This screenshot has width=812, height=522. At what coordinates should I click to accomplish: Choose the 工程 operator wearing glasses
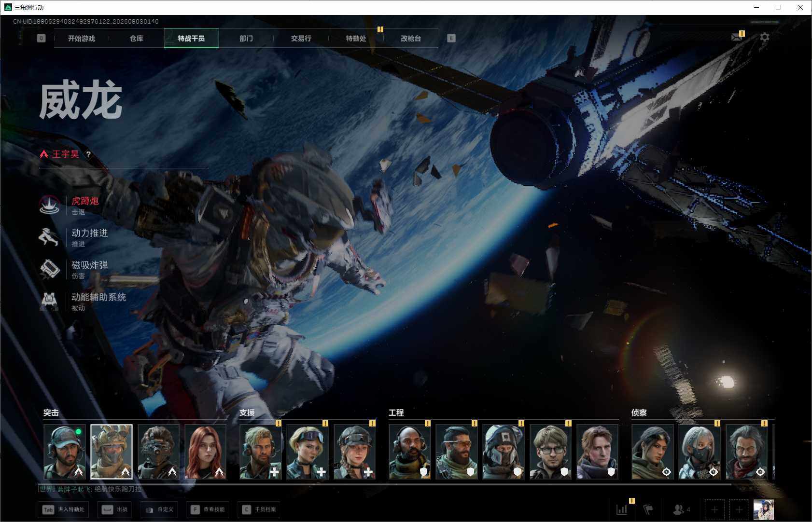click(550, 452)
